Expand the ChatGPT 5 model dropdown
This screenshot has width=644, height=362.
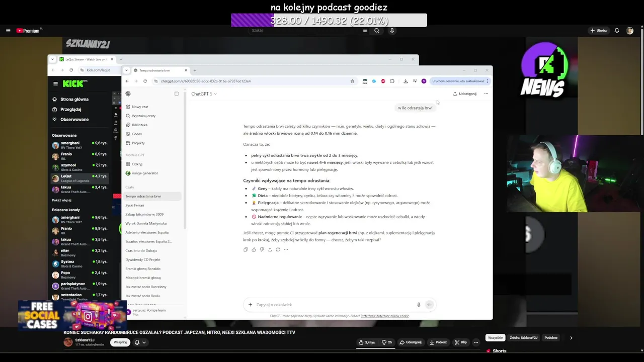(x=204, y=94)
